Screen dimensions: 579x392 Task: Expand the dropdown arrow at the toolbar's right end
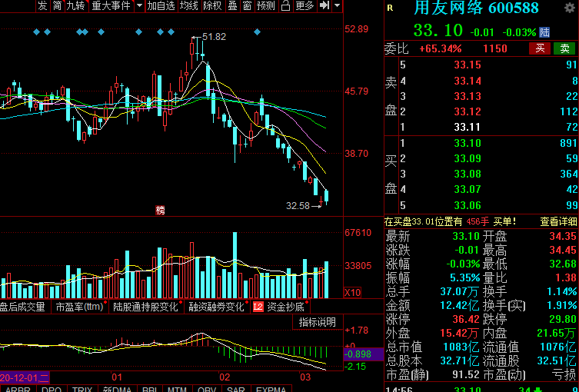(338, 6)
